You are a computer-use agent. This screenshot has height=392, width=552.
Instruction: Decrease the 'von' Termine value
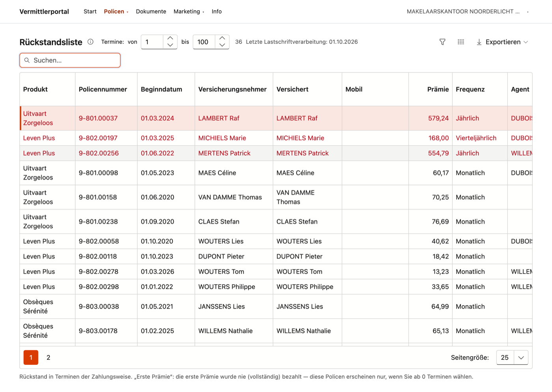(x=170, y=45)
